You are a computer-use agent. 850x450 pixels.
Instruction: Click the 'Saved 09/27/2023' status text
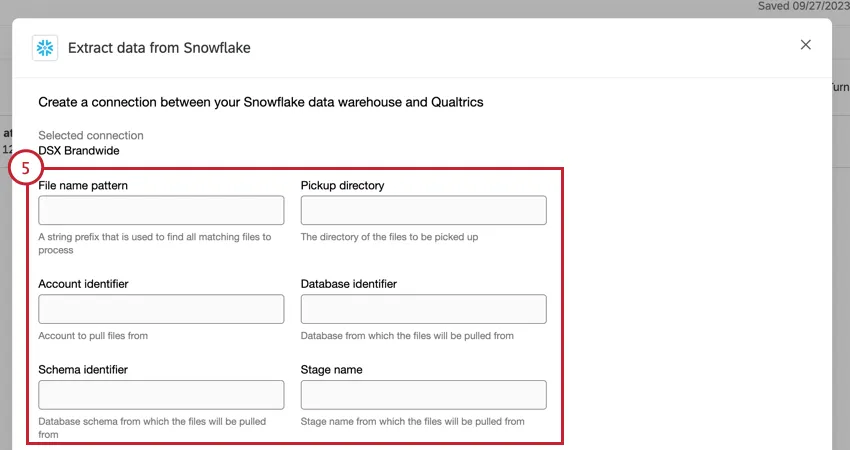803,6
